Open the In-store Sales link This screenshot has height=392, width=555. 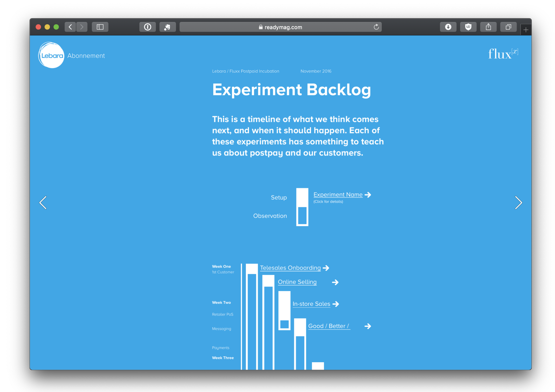311,304
